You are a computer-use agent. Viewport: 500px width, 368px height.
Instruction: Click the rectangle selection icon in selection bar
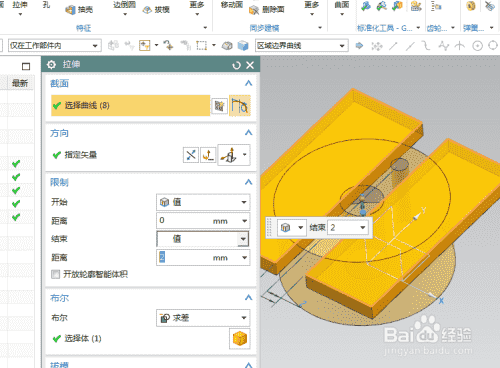201,45
